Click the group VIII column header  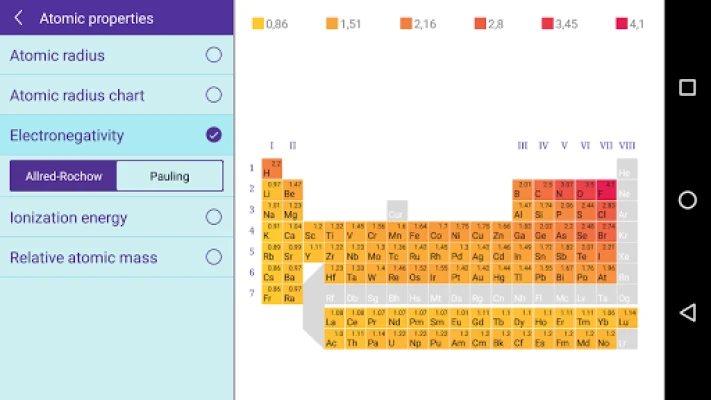tap(627, 146)
